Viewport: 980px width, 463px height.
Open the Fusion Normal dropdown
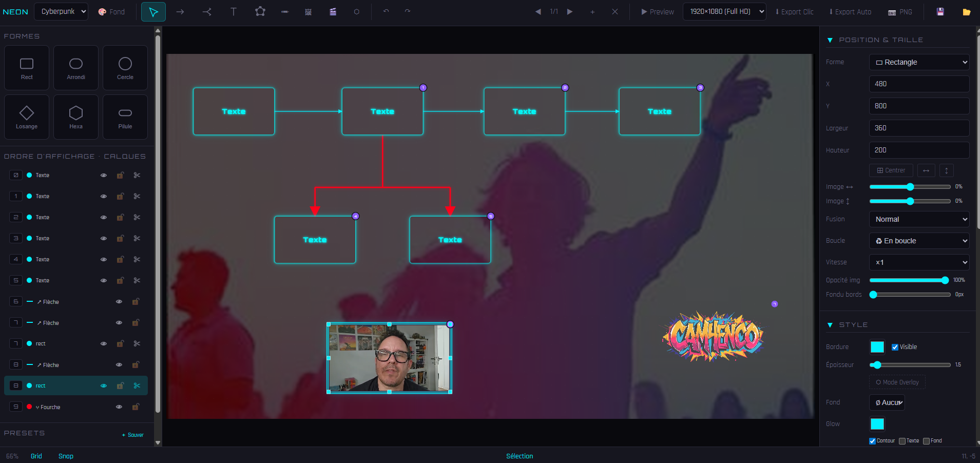[918, 219]
